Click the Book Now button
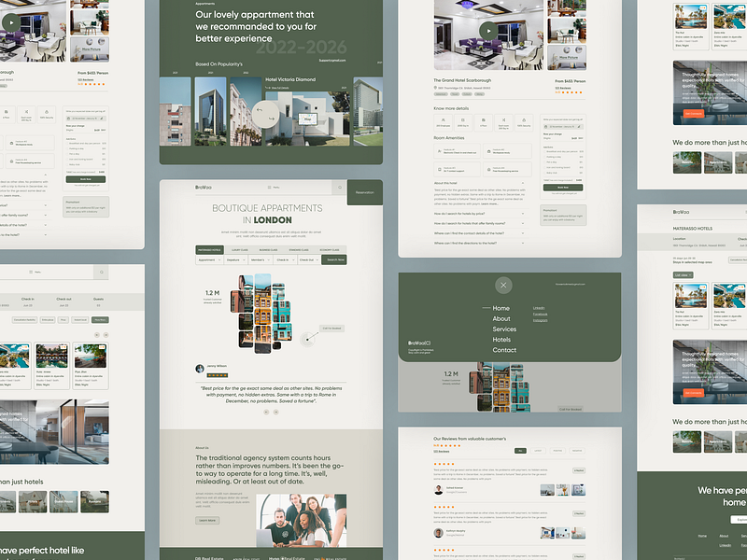747x560 pixels. pos(563,188)
